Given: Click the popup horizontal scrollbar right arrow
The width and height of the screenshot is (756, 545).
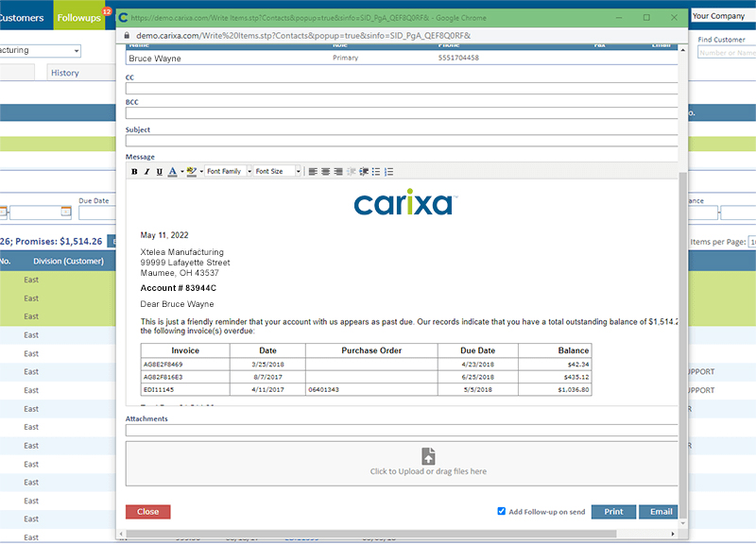Looking at the screenshot, I should click(x=673, y=534).
